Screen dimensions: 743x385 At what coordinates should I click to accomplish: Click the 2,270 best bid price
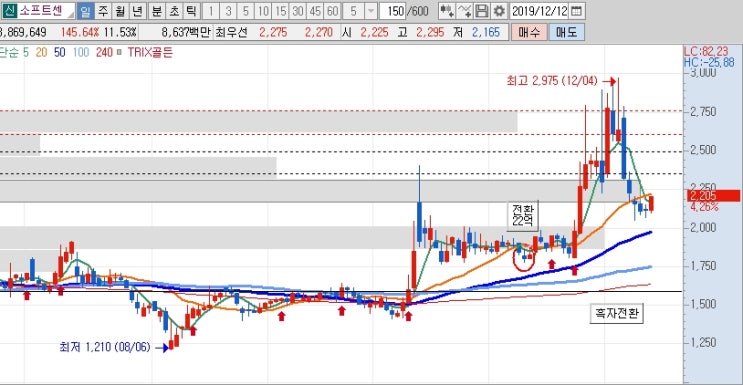(x=319, y=32)
